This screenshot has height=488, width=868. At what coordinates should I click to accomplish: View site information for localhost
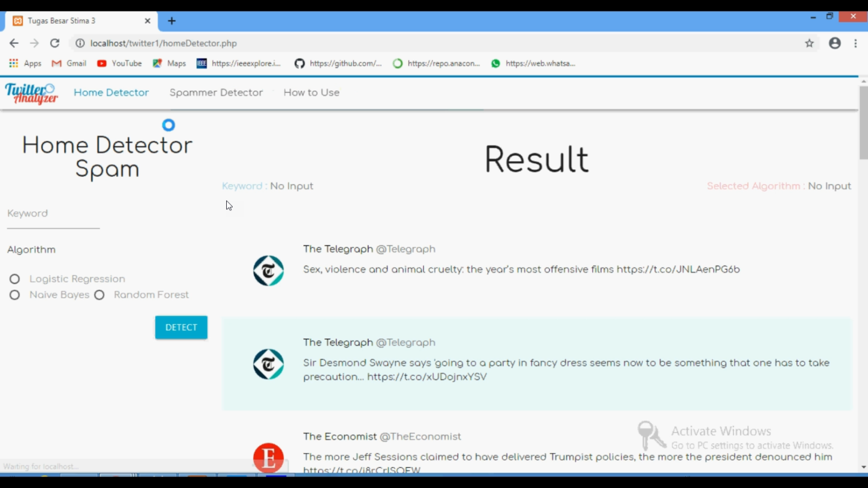(80, 43)
